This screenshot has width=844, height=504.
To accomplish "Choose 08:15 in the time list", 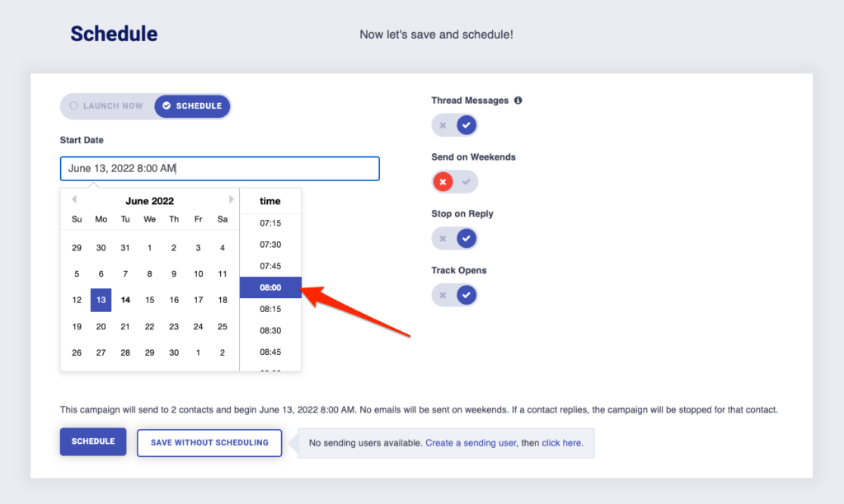I will click(x=270, y=309).
